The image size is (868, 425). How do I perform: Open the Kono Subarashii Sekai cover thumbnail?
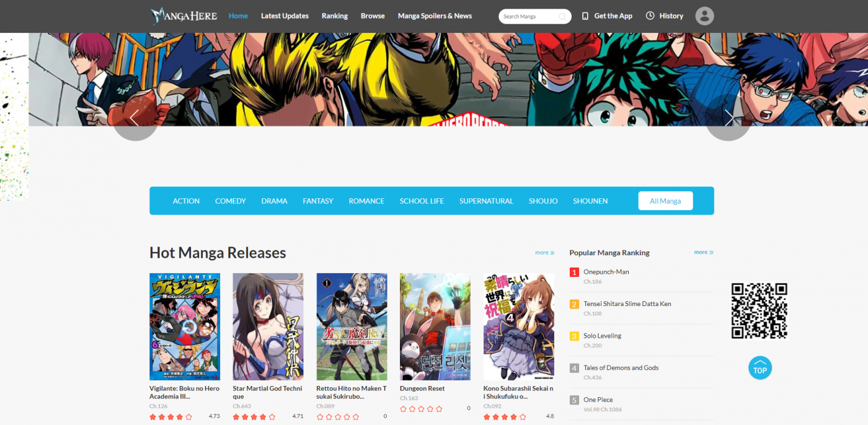[x=519, y=326]
